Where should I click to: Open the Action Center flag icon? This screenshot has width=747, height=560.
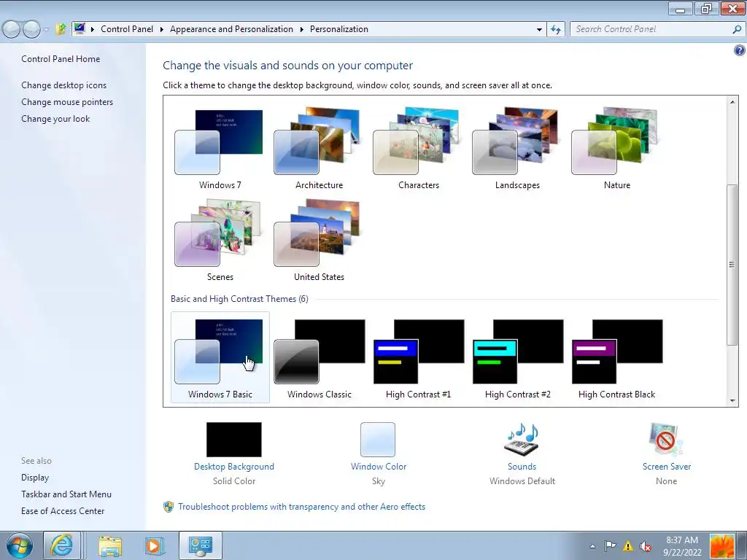[610, 546]
